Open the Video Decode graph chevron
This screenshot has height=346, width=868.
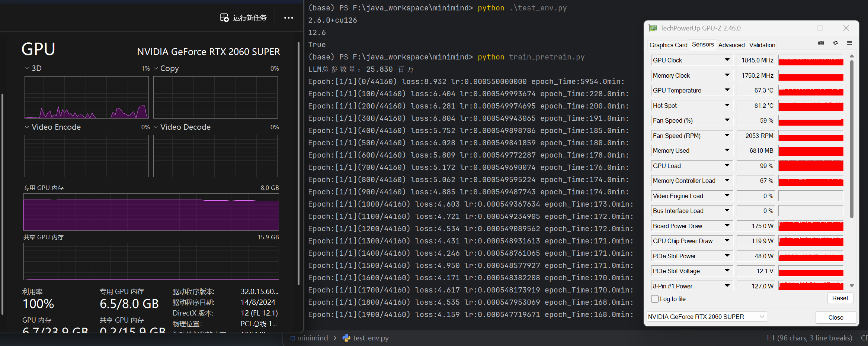click(x=156, y=127)
